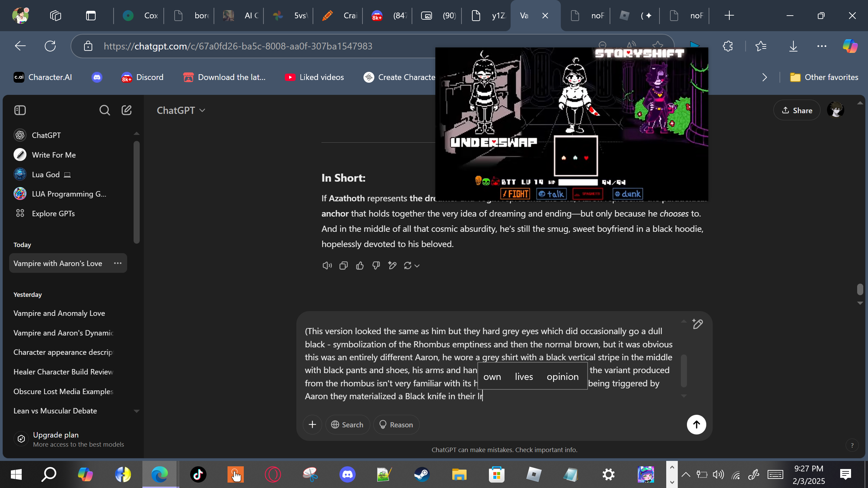Open Discord from the taskbar
Screen dimensions: 868x488
tap(348, 474)
